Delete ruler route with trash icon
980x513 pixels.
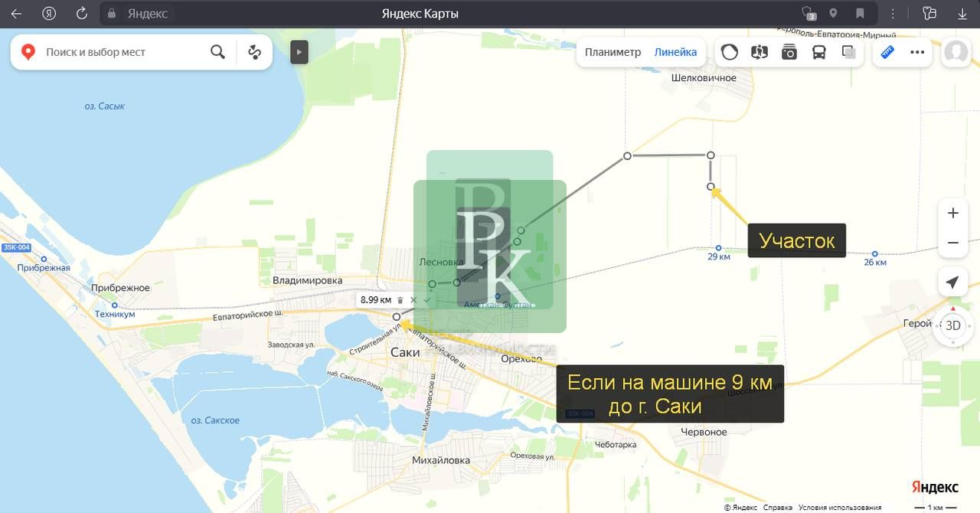click(400, 300)
